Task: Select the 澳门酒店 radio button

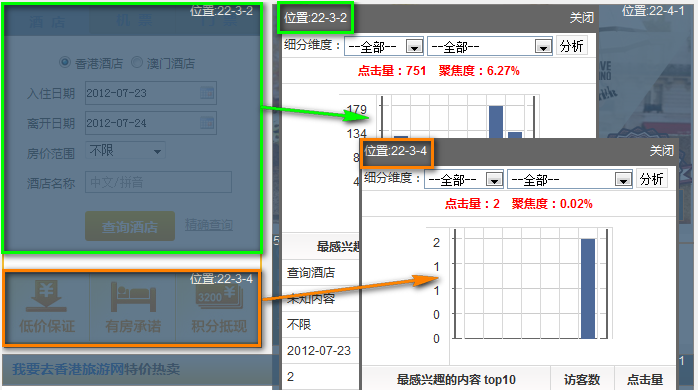Action: [x=137, y=62]
